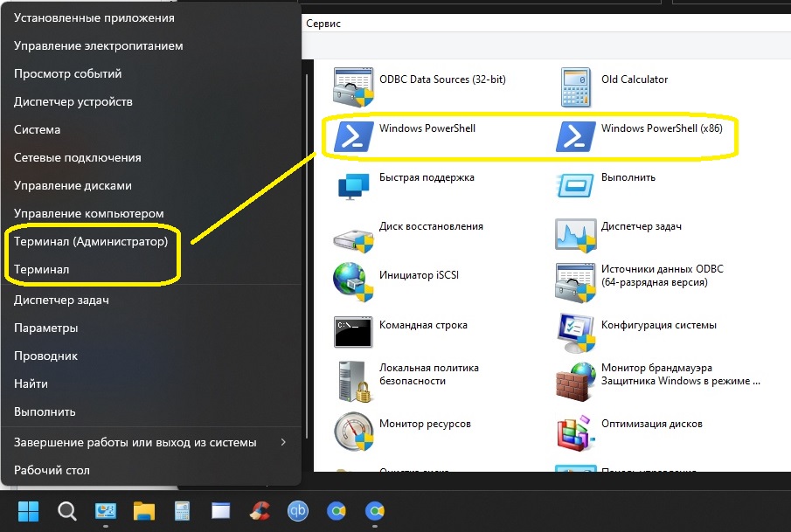The width and height of the screenshot is (791, 532).
Task: Select the Инициатор iSCSI icon
Action: click(x=353, y=282)
